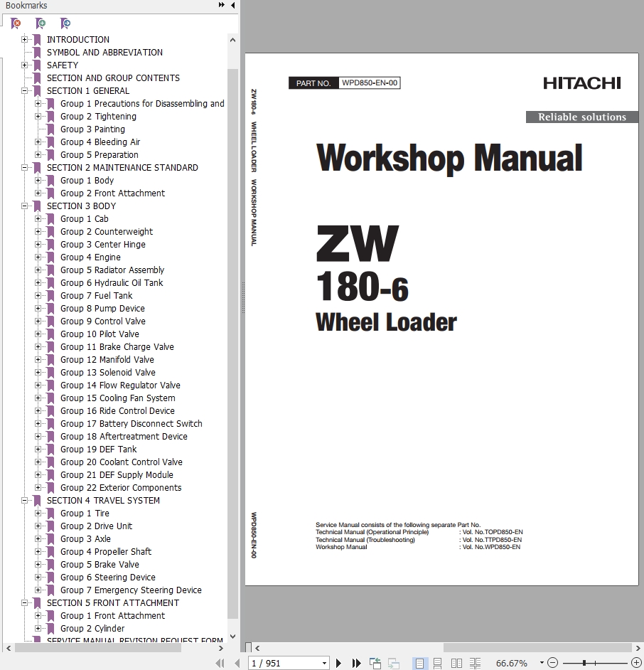Screen dimensions: 644x670
Task: Switch to continuous page layout
Action: pyautogui.click(x=438, y=663)
